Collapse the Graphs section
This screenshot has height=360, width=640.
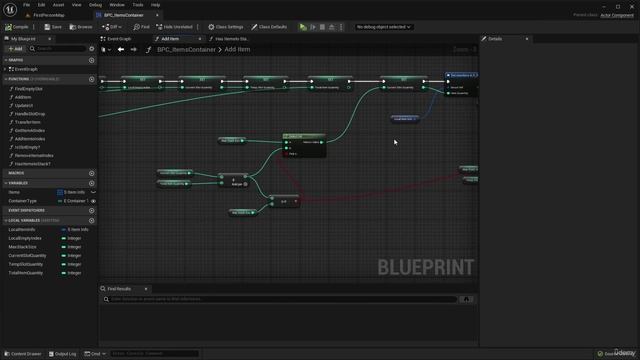click(6, 60)
